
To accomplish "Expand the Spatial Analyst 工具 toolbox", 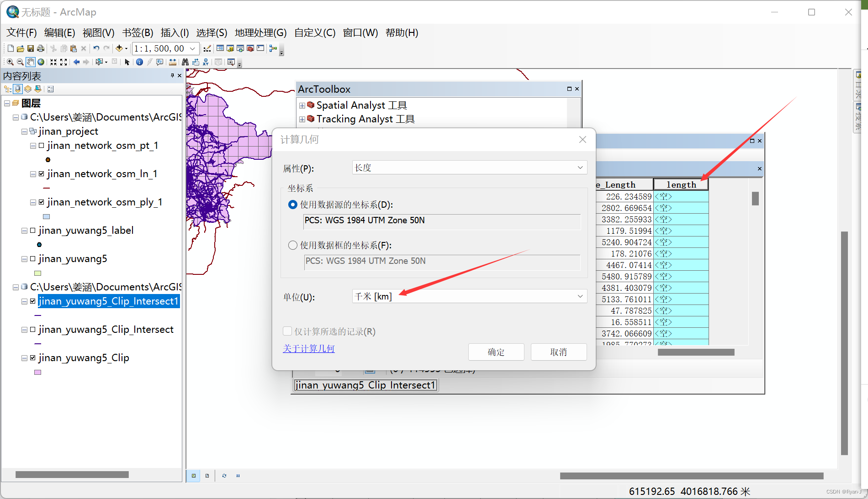I will 302,105.
